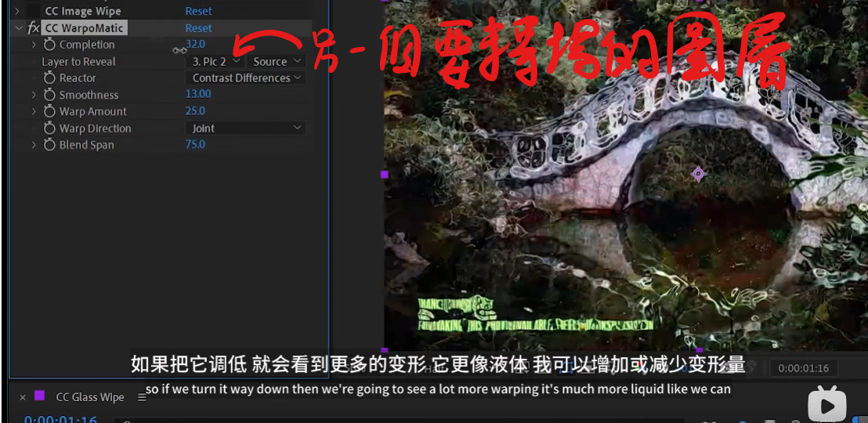Click the viewer timecode 0:00:01:16
The height and width of the screenshot is (423, 868).
click(803, 368)
